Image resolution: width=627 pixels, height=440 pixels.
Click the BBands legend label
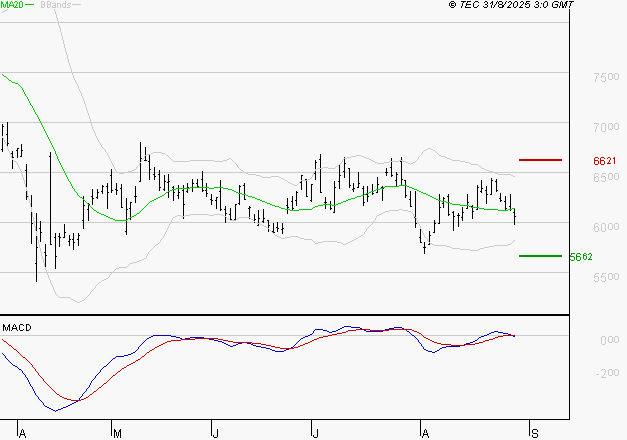[54, 5]
